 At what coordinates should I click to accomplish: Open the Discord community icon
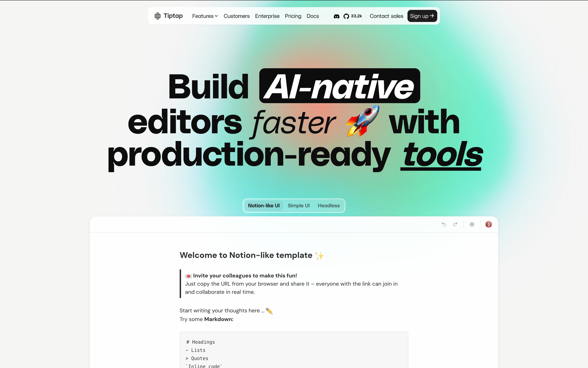click(337, 16)
